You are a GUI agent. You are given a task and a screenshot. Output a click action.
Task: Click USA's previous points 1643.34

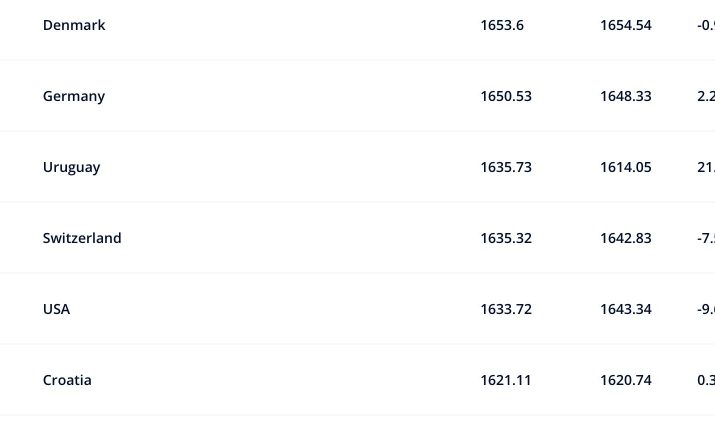pyautogui.click(x=626, y=309)
